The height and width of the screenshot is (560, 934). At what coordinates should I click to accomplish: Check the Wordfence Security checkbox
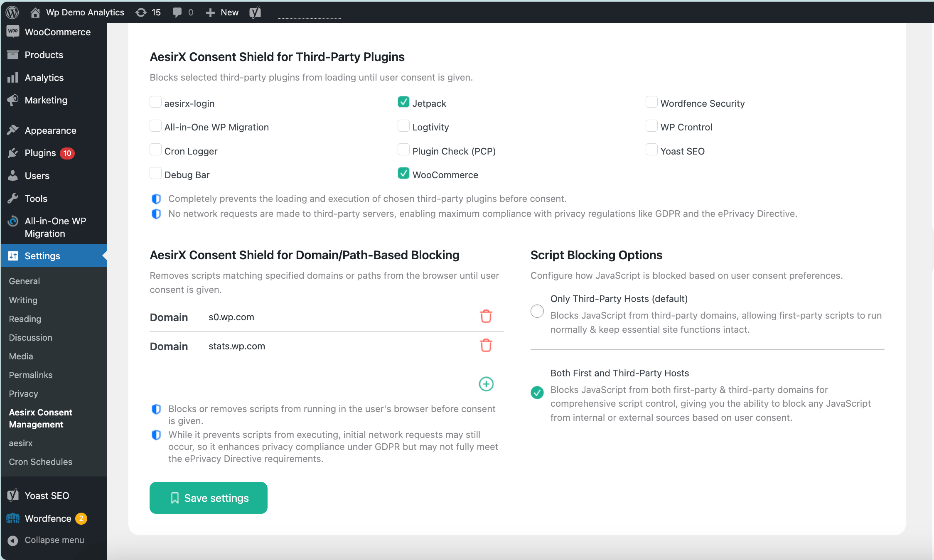click(651, 102)
